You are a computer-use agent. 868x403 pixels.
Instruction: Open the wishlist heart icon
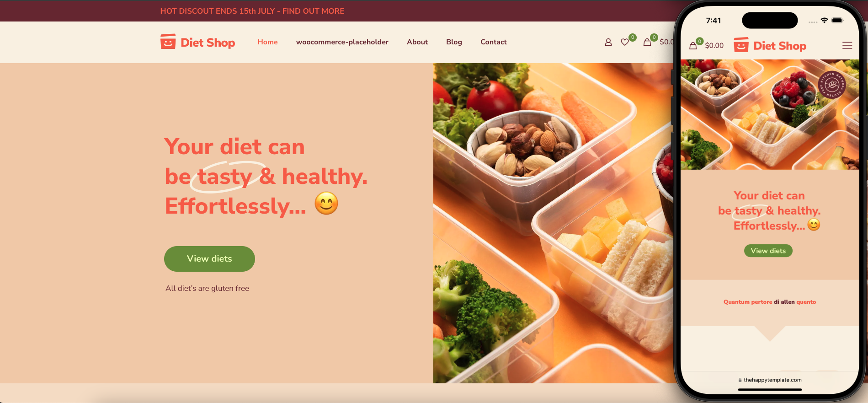pos(625,42)
